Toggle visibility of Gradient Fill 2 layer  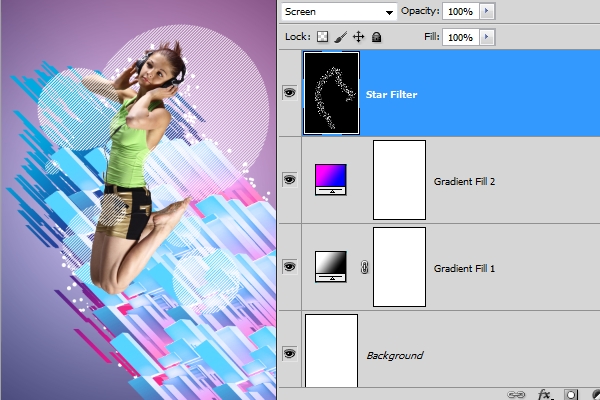[x=290, y=180]
